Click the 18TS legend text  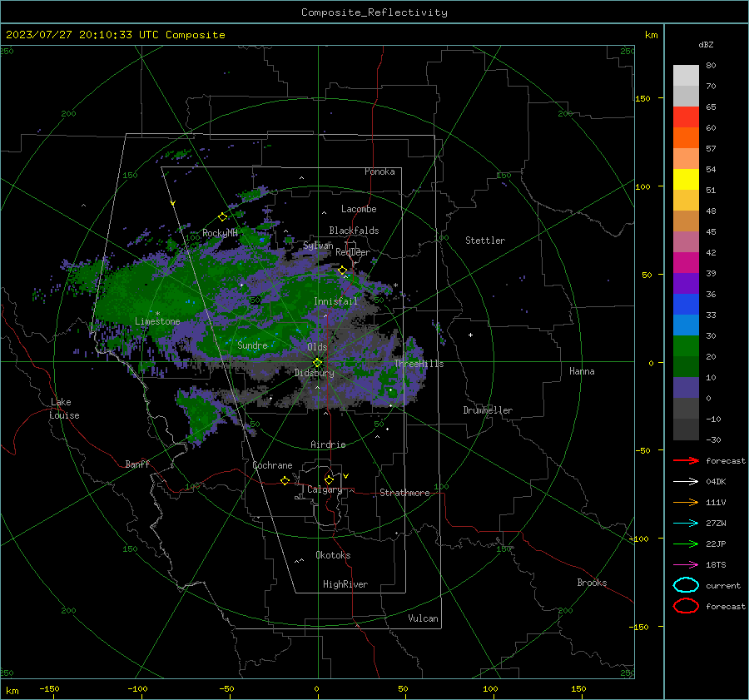pos(716,565)
